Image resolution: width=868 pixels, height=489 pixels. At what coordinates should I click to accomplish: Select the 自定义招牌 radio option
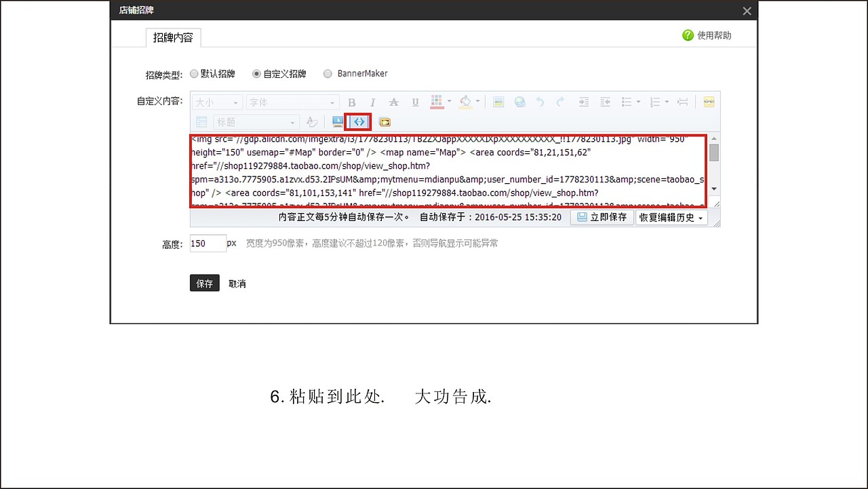(x=256, y=73)
